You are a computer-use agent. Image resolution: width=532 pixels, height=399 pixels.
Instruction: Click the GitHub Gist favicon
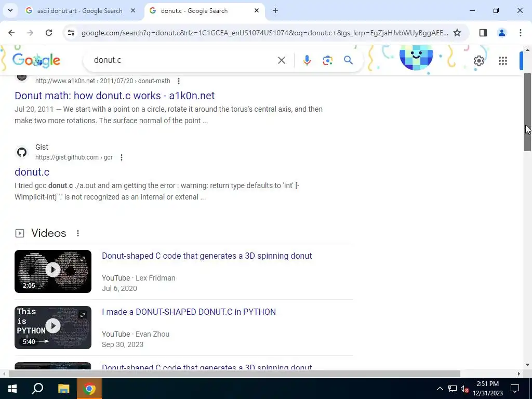pos(22,152)
